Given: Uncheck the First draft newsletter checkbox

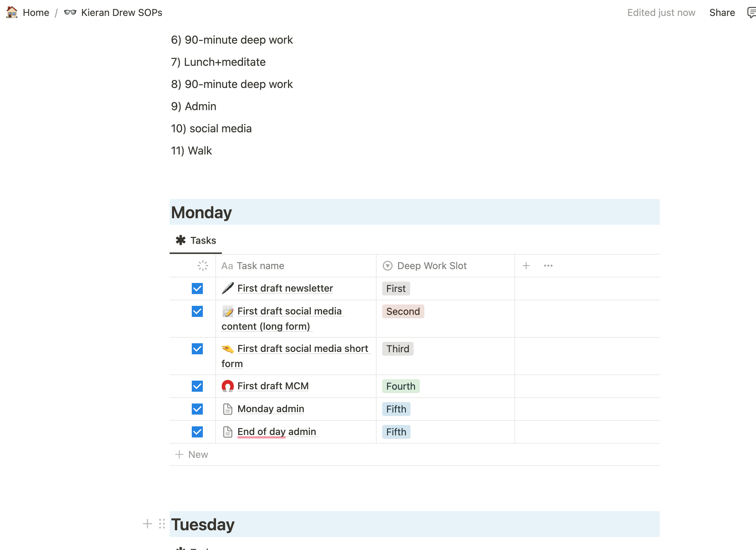Looking at the screenshot, I should 197,289.
